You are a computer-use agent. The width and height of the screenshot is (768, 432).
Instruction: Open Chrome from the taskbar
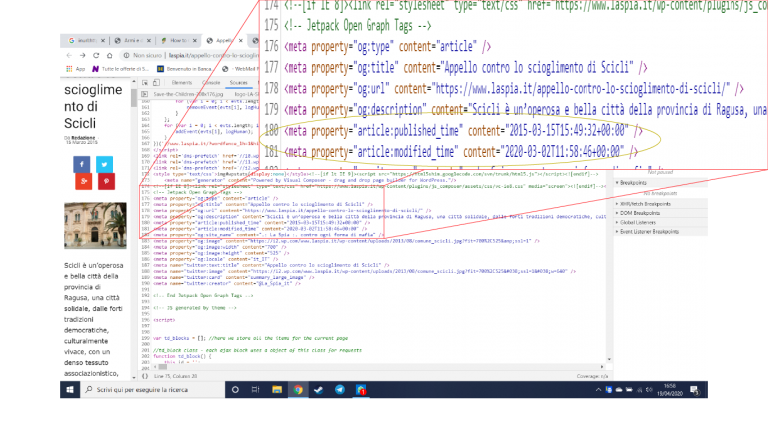point(297,388)
